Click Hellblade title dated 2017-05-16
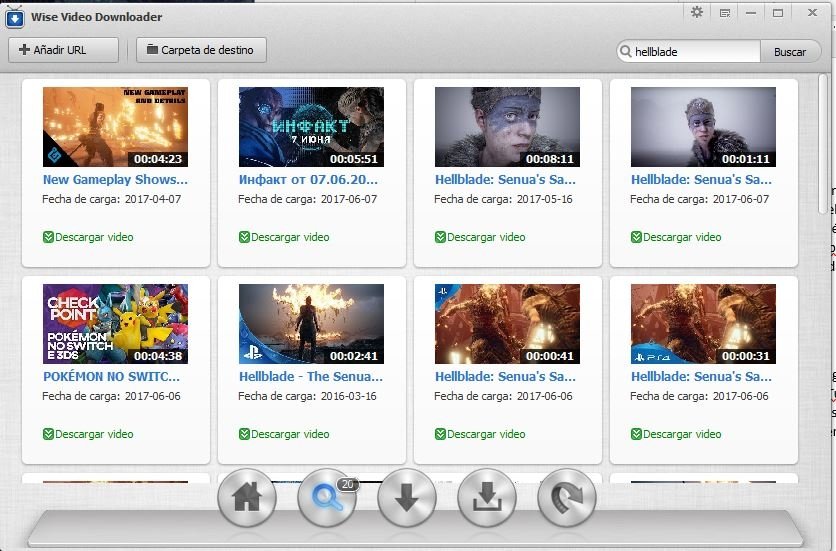This screenshot has width=836, height=551. pos(505,180)
